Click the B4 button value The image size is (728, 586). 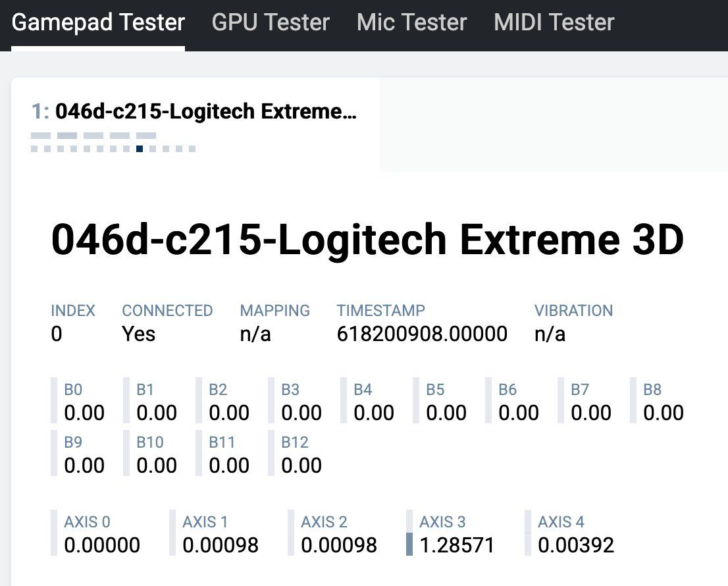pyautogui.click(x=374, y=413)
